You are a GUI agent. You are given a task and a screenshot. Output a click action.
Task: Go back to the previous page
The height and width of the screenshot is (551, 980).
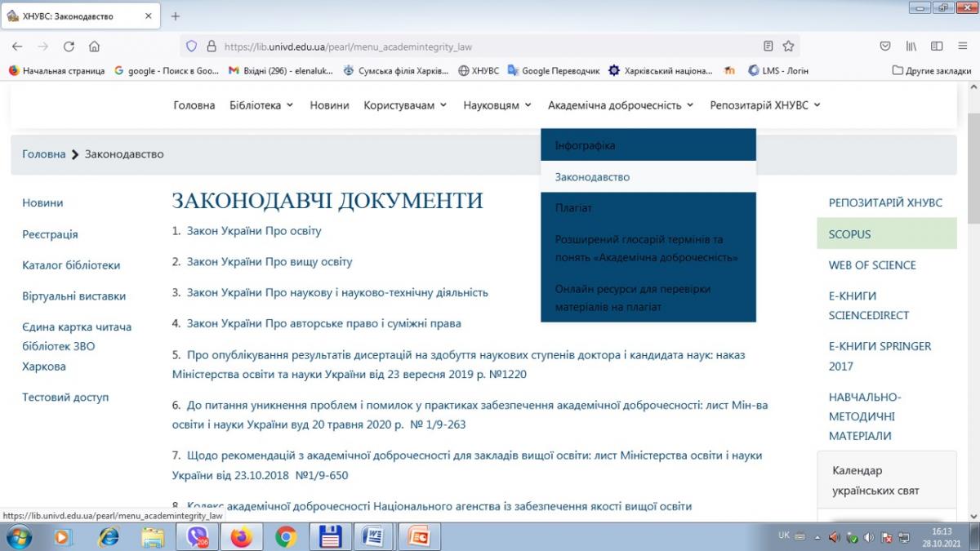pyautogui.click(x=18, y=47)
